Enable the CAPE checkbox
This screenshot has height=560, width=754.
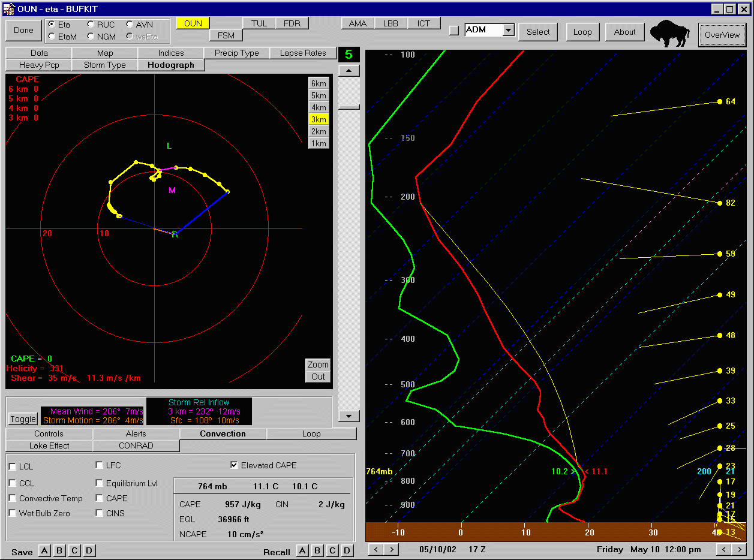[x=100, y=498]
